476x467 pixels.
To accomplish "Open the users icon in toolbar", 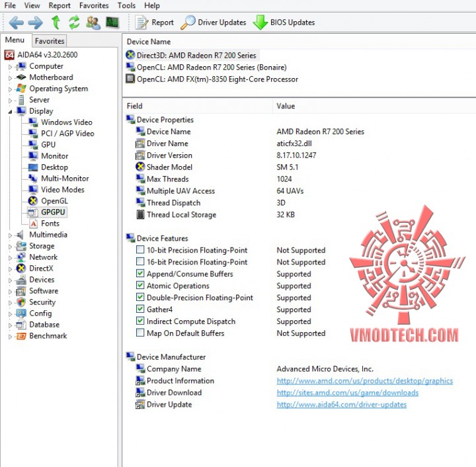I will pyautogui.click(x=93, y=22).
